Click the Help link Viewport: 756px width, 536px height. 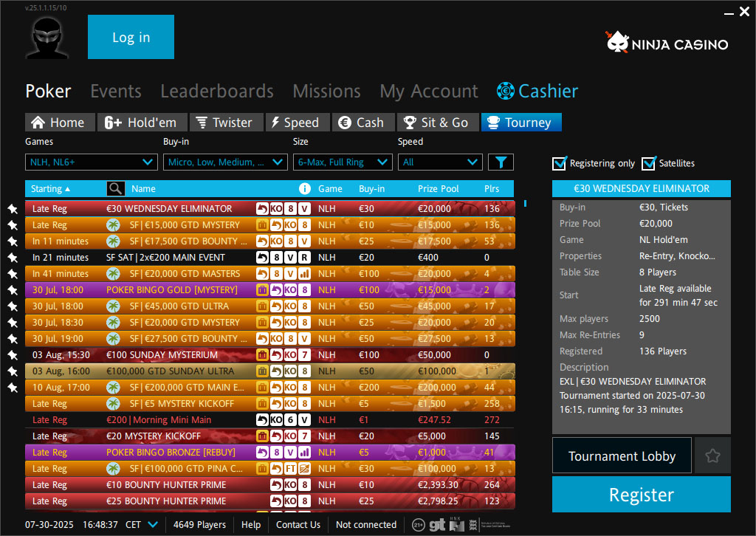click(251, 524)
